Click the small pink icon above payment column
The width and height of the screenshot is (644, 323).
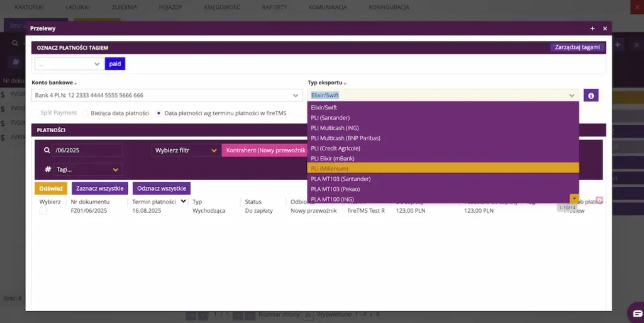coord(599,200)
